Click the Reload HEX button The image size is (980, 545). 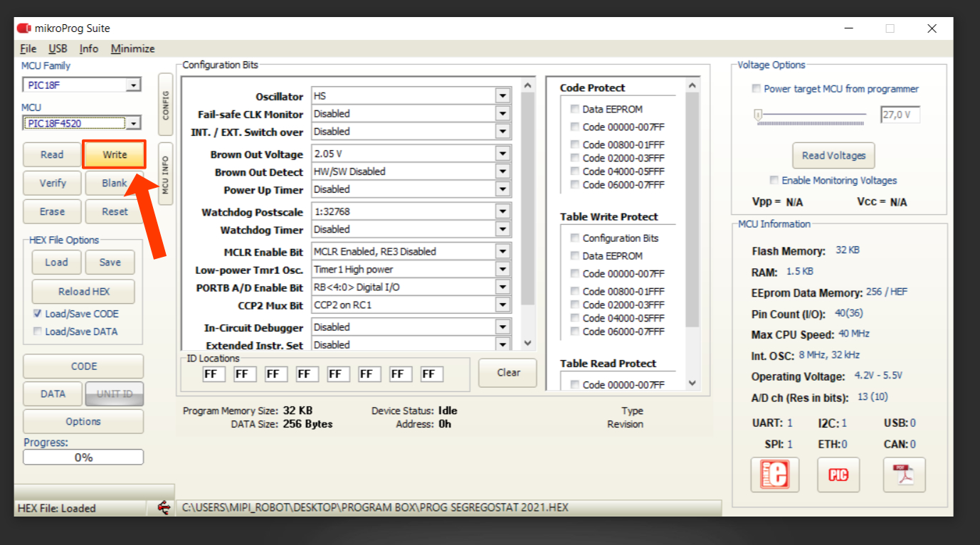(x=83, y=291)
